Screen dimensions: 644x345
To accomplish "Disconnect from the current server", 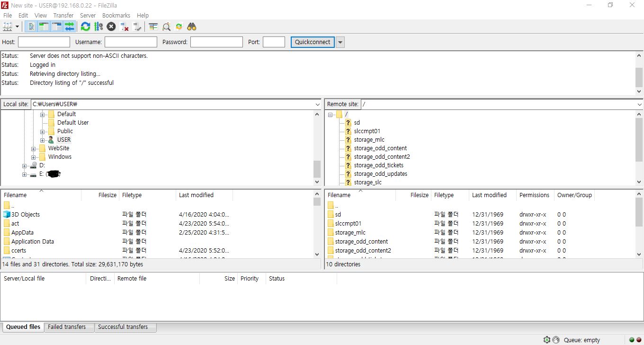I will coord(125,27).
